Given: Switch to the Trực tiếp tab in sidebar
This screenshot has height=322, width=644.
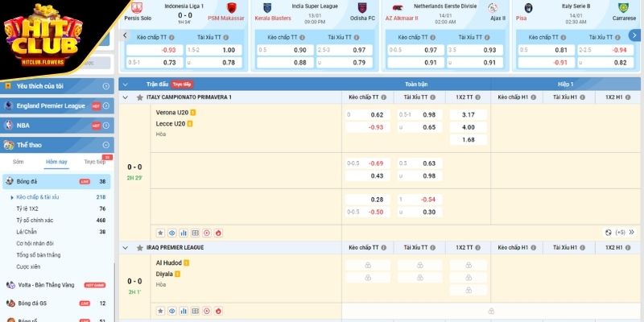Looking at the screenshot, I should tap(97, 162).
